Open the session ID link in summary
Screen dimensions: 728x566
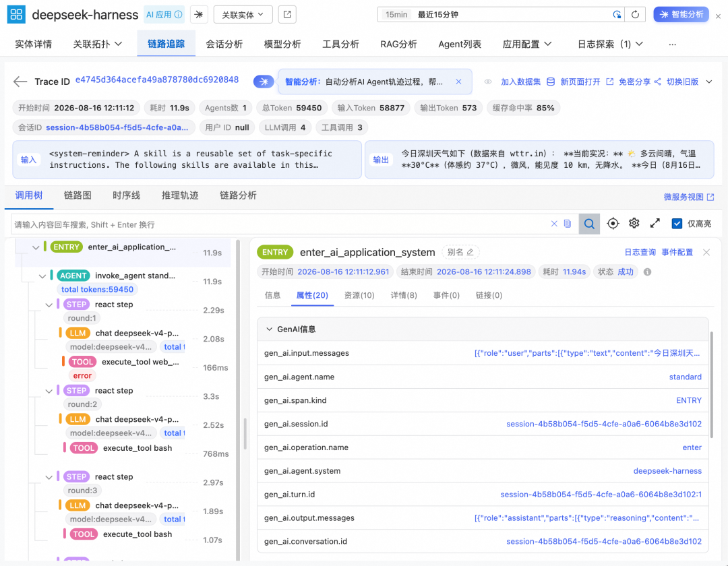pos(117,127)
